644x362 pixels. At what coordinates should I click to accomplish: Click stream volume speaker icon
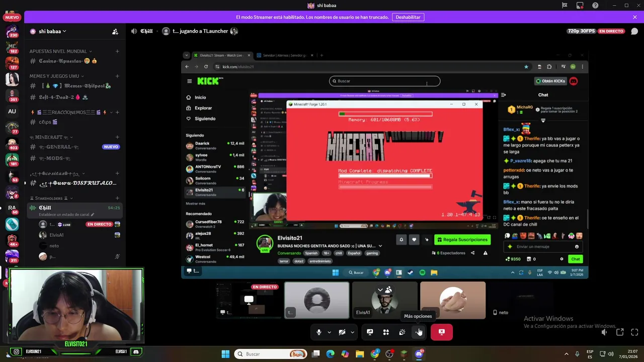pos(604,332)
